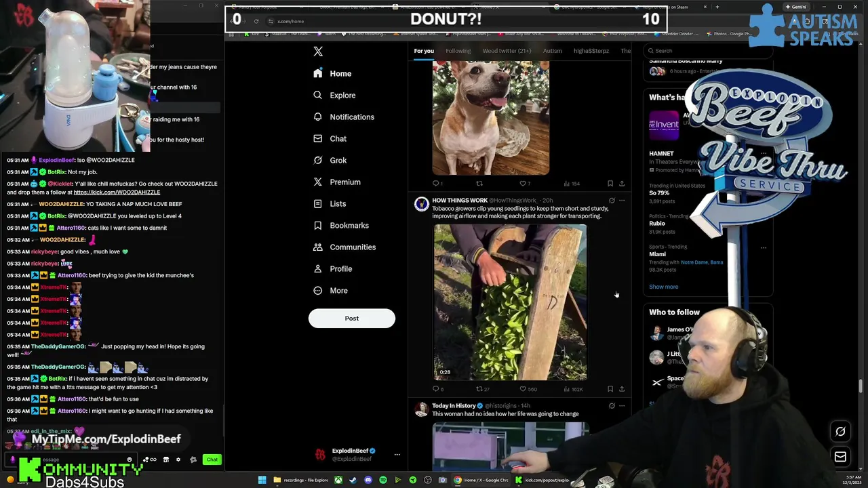Click the white Post button
Screen dimensions: 868x488
351,318
